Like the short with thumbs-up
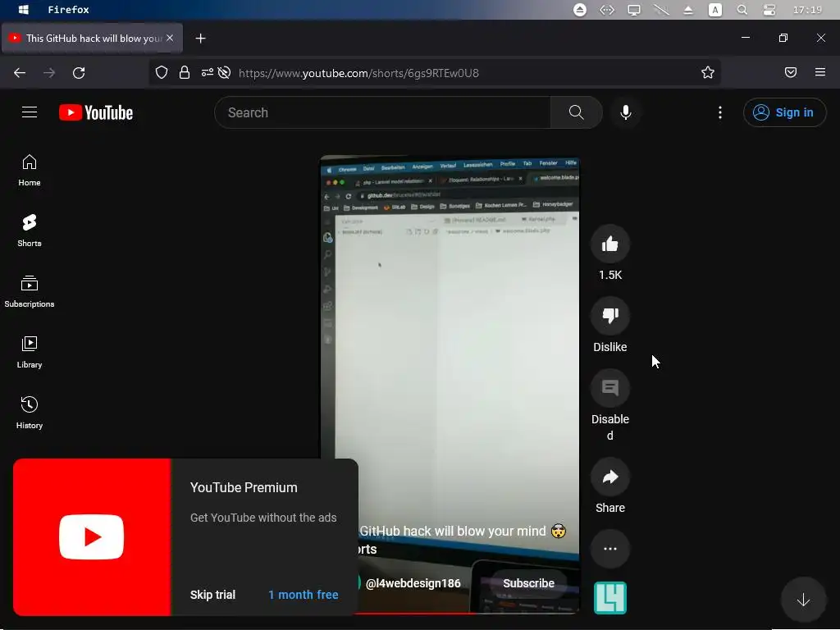Image resolution: width=840 pixels, height=630 pixels. (610, 244)
